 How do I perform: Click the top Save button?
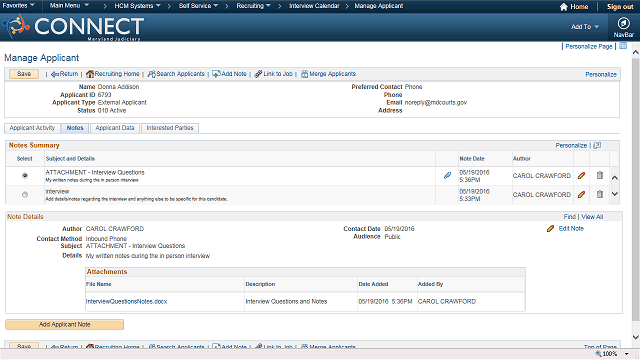pyautogui.click(x=24, y=74)
